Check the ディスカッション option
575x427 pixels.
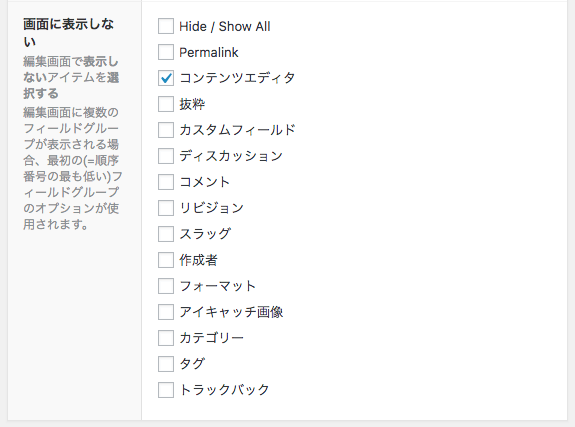166,156
